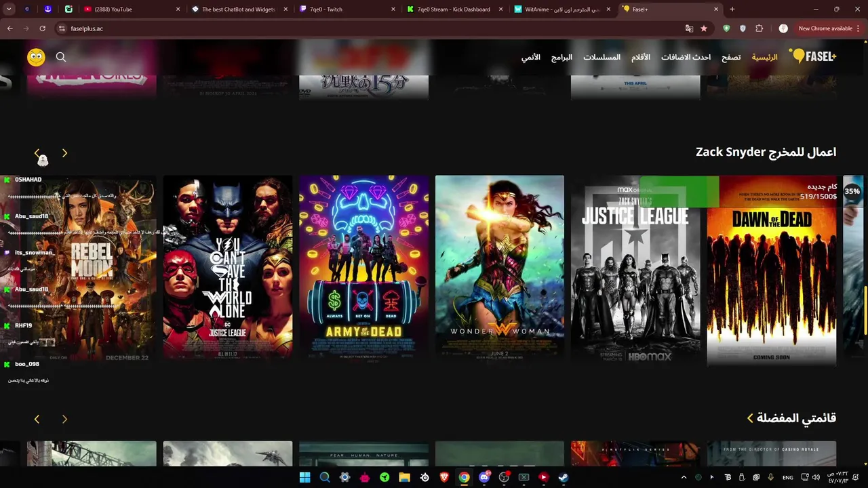Open Wonder Woman poster
Viewport: 868px width, 488px height.
click(500, 270)
